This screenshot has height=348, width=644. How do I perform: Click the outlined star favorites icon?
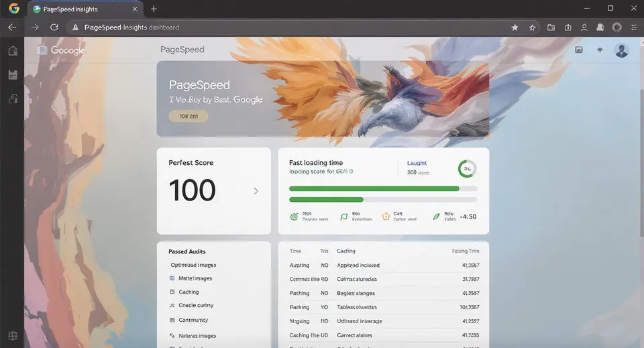pyautogui.click(x=532, y=27)
